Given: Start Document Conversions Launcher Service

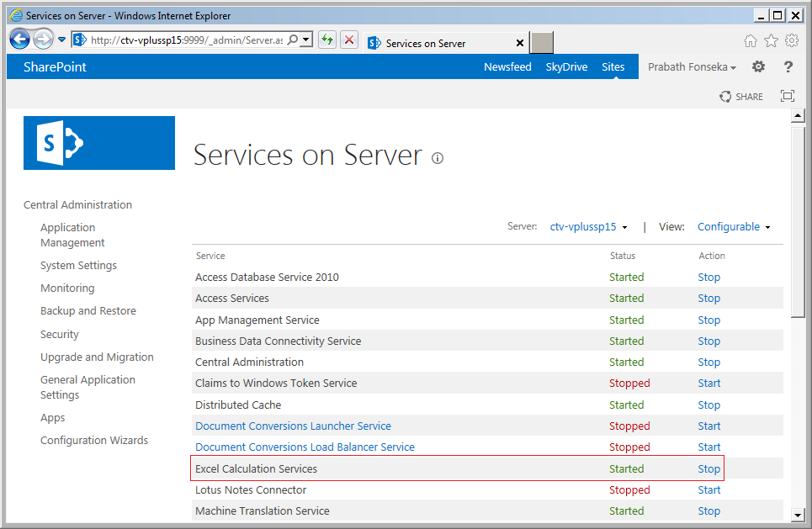Looking at the screenshot, I should point(709,426).
